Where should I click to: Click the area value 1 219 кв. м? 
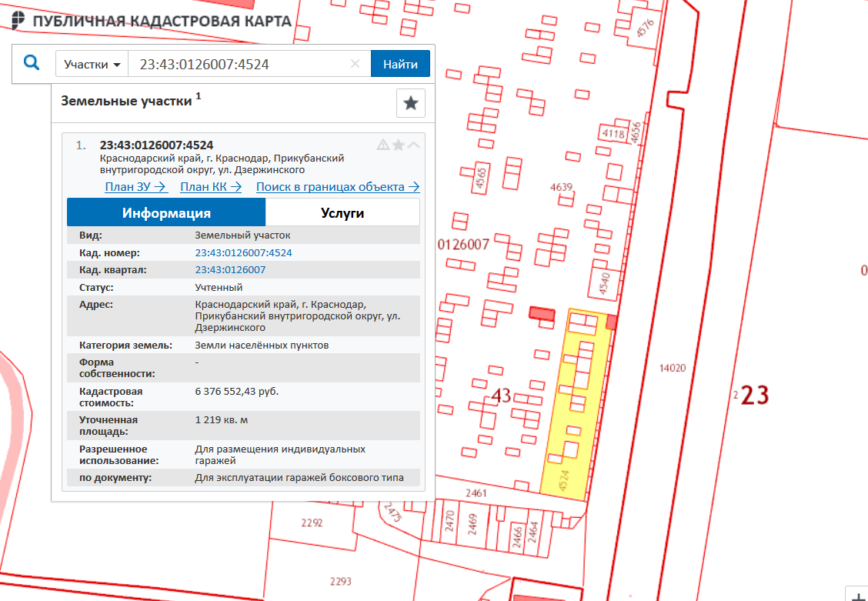[222, 420]
